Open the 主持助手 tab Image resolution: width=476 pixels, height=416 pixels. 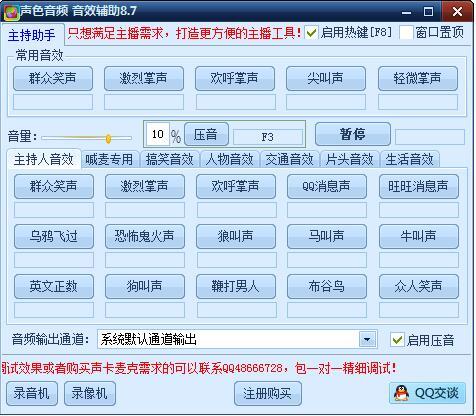[x=32, y=35]
